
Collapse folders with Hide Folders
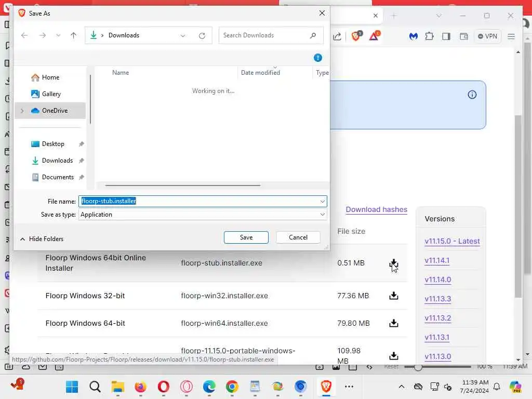[42, 239]
